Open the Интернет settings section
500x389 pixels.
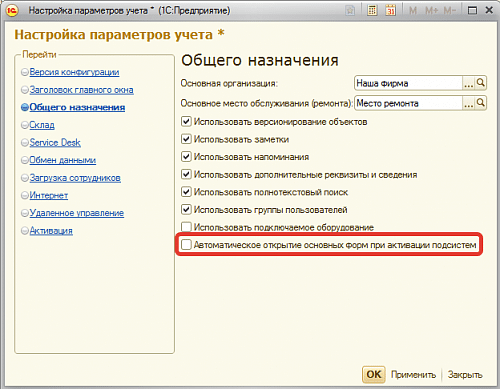(x=49, y=195)
